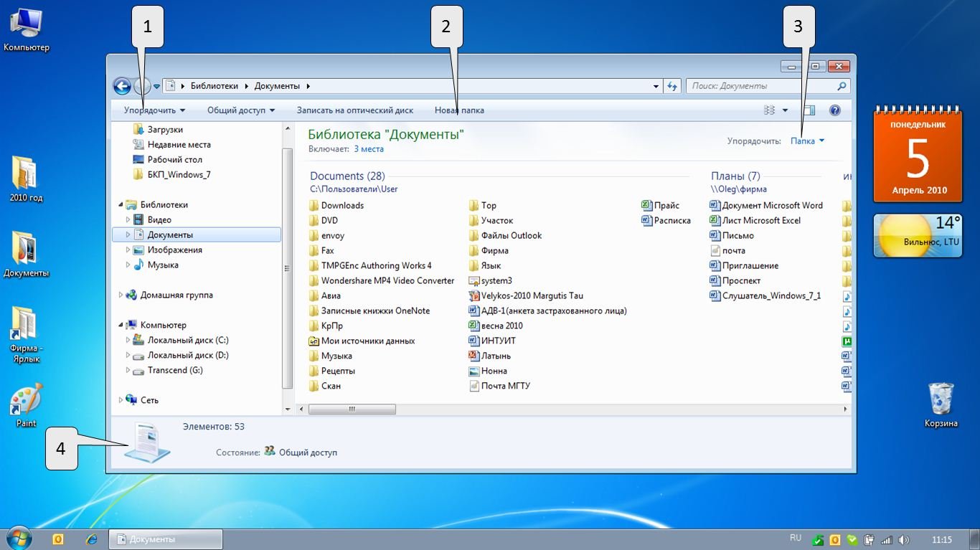Select Локальный диск (C:) in the tree
This screenshot has height=550, width=980.
pyautogui.click(x=188, y=340)
